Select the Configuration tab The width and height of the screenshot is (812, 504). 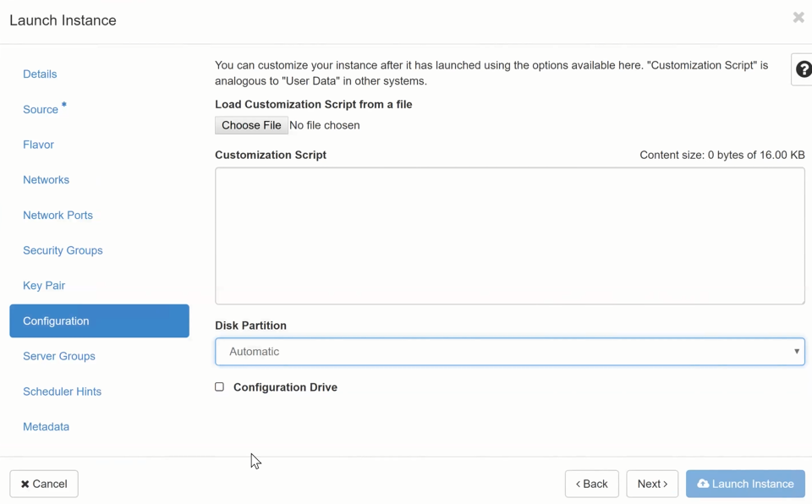(x=99, y=321)
